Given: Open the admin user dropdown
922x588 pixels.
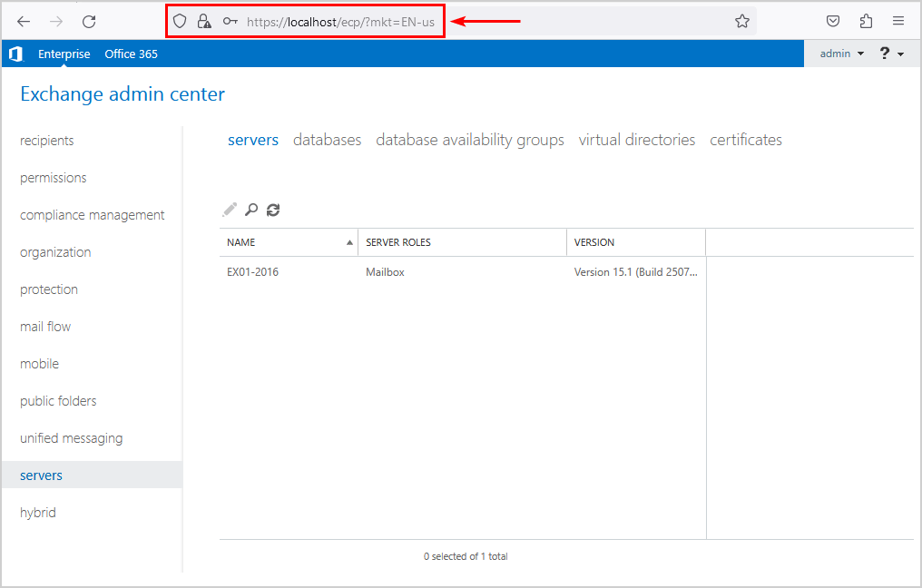Looking at the screenshot, I should pyautogui.click(x=841, y=54).
